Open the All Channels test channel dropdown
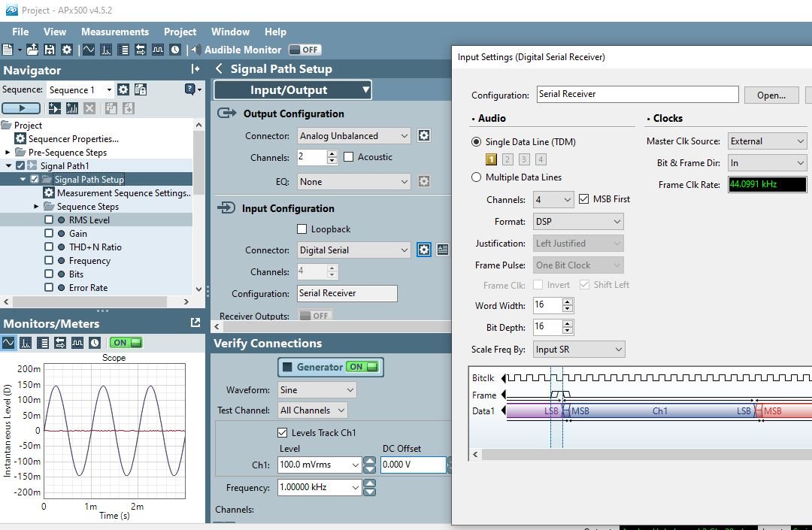Screen dimensions: 812x530 [312, 410]
